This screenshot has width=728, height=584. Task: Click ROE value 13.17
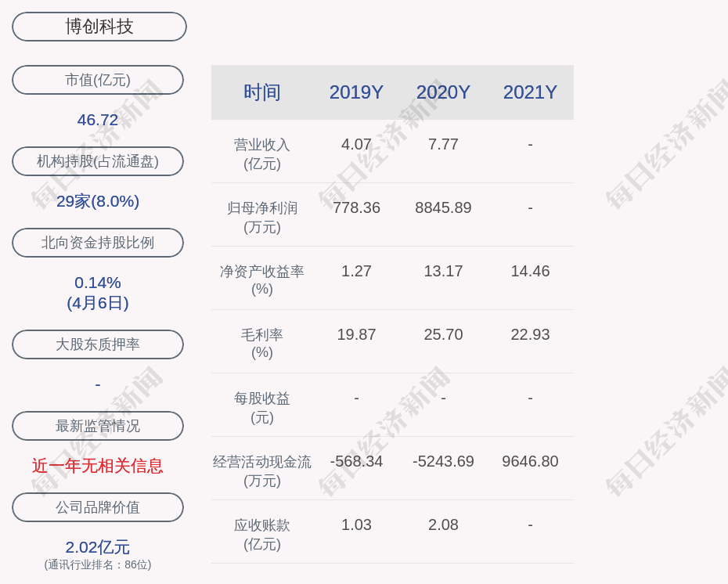443,271
